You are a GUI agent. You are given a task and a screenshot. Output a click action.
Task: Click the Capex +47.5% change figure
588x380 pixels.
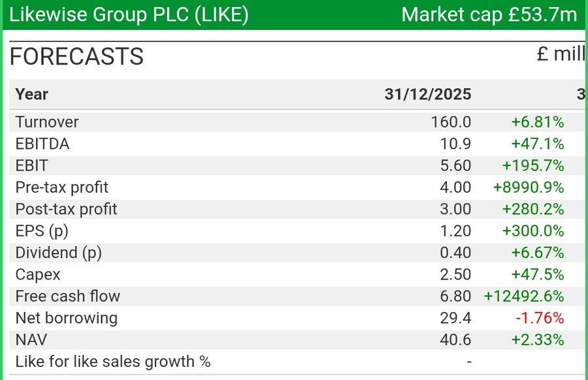tap(538, 275)
